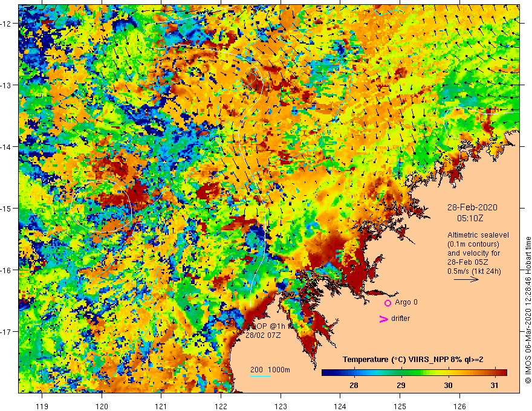The width and height of the screenshot is (532, 411).
Task: Click the velocity scale reference arrow
Action: point(466,279)
